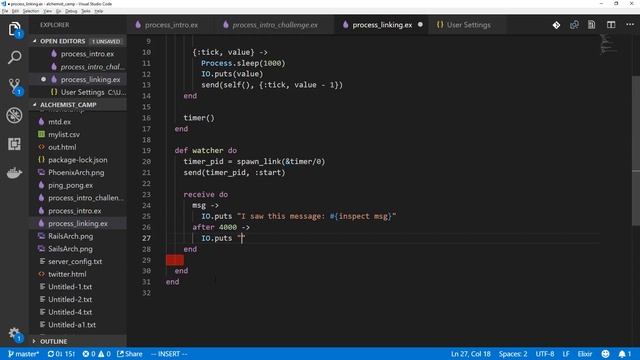Open the Source Control view

coord(14,87)
